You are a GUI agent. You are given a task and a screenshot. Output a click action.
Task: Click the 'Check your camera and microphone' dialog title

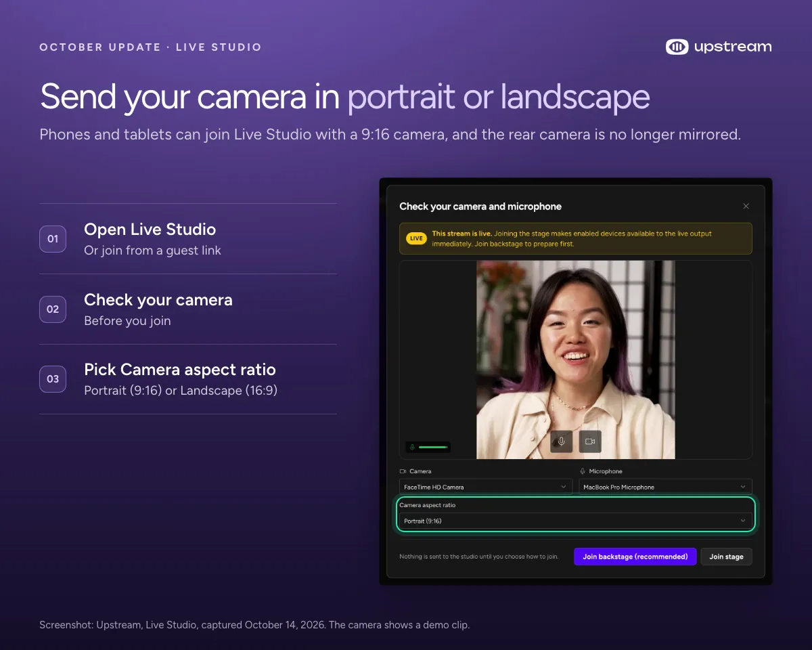click(480, 207)
